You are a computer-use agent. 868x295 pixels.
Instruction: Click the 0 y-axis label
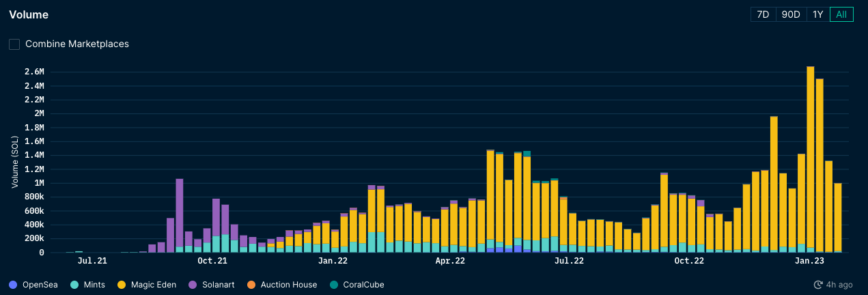tap(42, 253)
